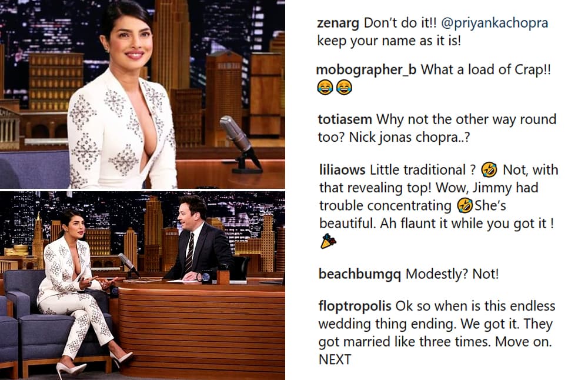
Task: Open the totiasem profile name
Action: coord(345,119)
